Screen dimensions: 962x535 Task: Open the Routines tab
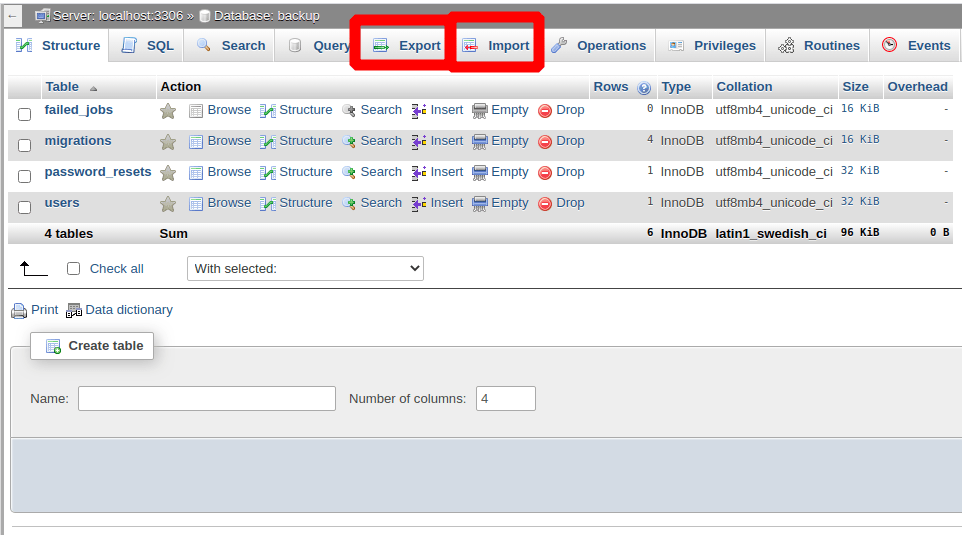[x=818, y=45]
